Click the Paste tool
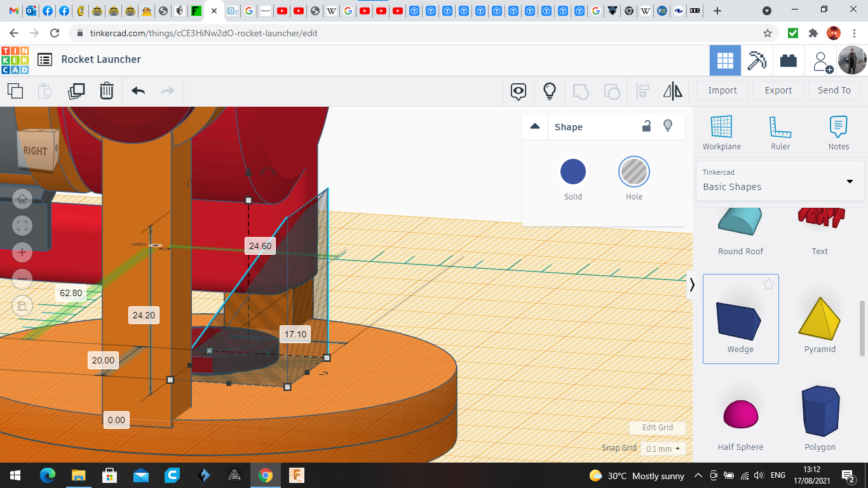This screenshot has width=868, height=488. [44, 91]
